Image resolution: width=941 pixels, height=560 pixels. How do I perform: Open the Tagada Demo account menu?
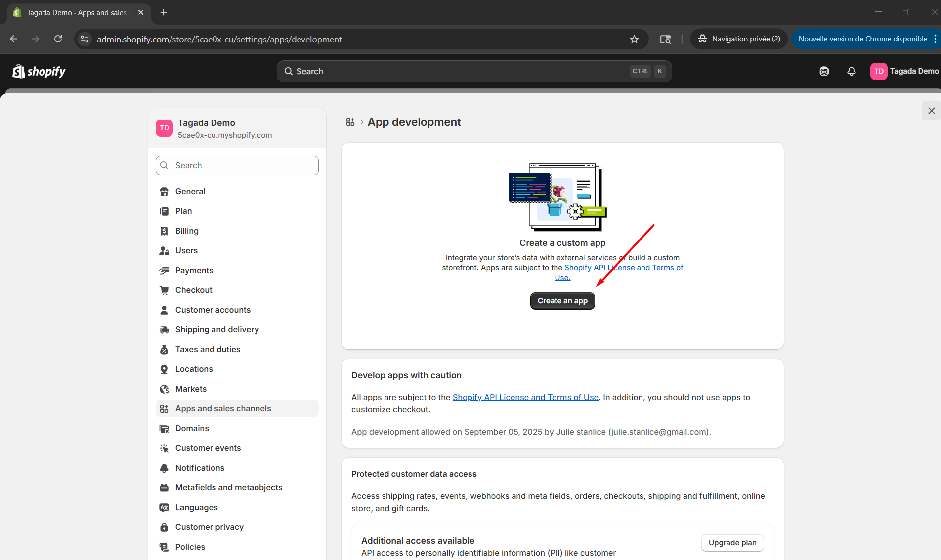click(x=904, y=71)
